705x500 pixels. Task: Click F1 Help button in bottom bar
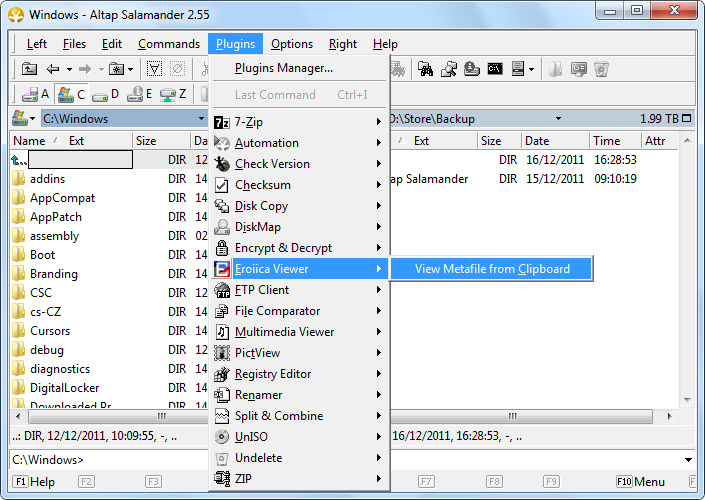(33, 482)
